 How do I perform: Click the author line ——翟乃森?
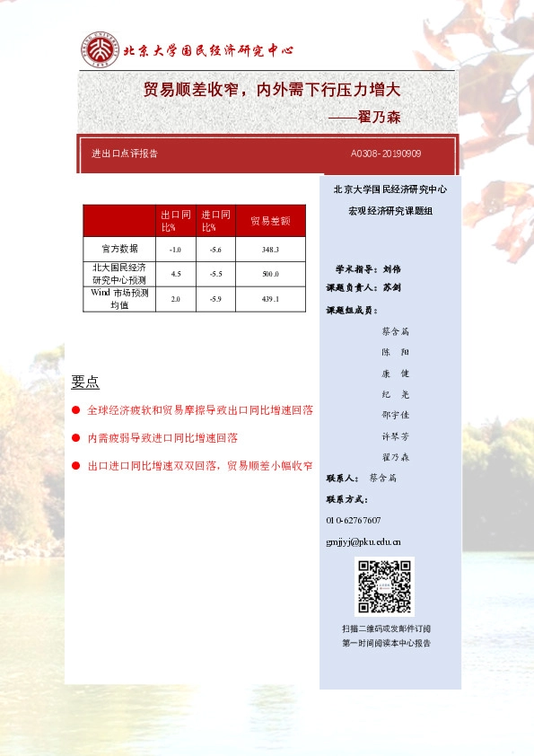(364, 117)
